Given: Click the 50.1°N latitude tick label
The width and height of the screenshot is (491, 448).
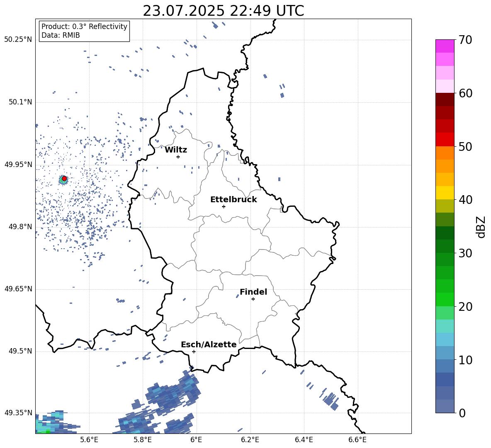Looking at the screenshot, I should click(20, 102).
